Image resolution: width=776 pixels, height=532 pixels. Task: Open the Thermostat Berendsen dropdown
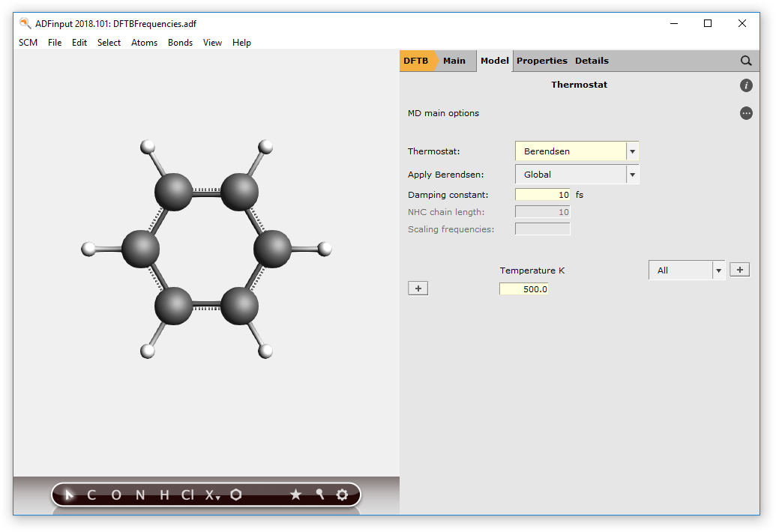632,151
